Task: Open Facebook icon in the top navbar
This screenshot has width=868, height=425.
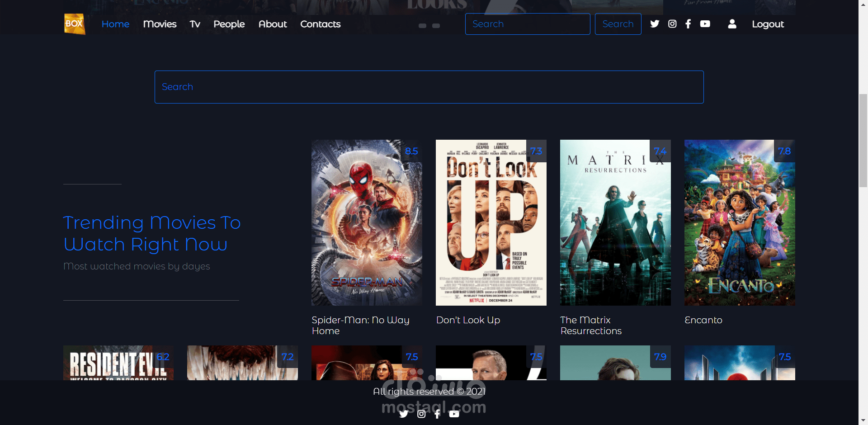Action: pyautogui.click(x=688, y=24)
